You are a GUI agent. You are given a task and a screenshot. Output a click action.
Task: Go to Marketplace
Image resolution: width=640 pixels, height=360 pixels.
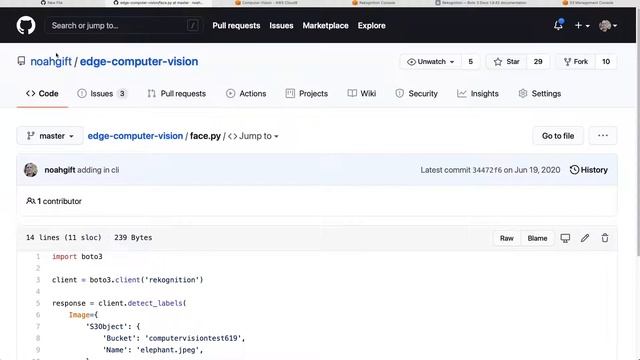click(325, 25)
